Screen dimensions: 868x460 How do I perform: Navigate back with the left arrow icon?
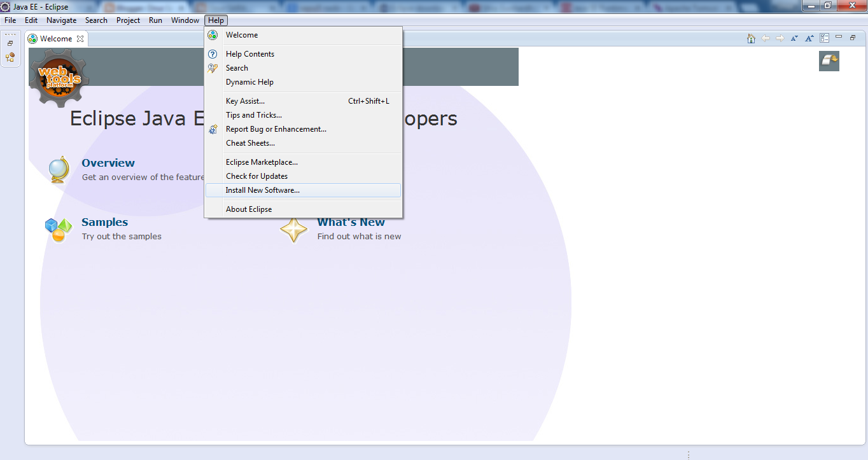[x=766, y=38]
